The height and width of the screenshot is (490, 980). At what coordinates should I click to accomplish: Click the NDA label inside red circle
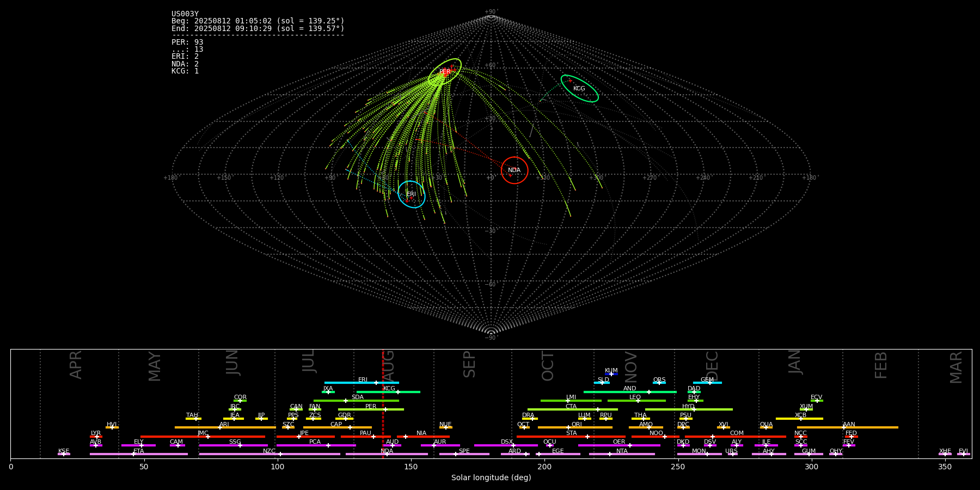(514, 170)
